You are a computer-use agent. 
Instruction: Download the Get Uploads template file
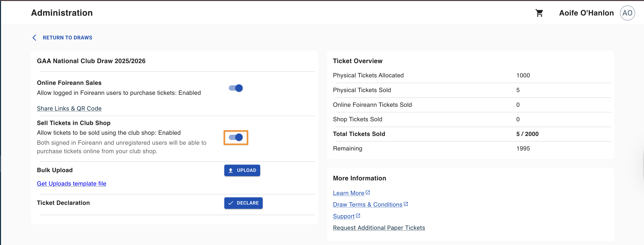(72, 183)
